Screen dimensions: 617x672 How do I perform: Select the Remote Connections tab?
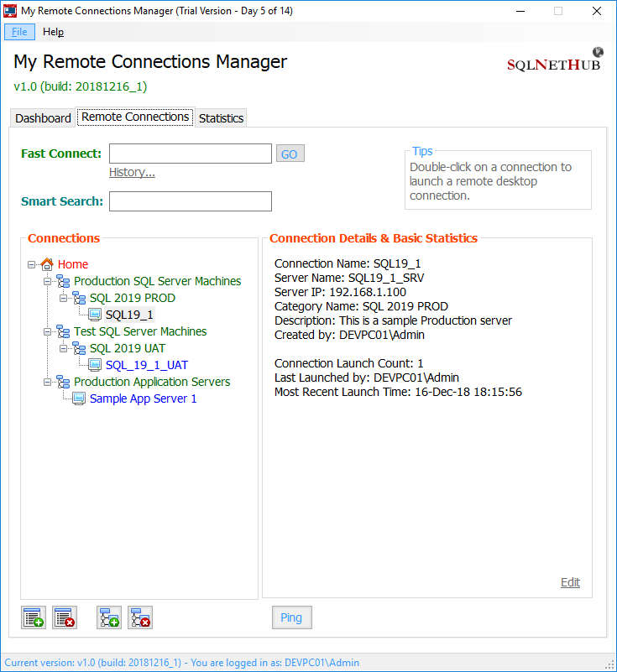135,117
